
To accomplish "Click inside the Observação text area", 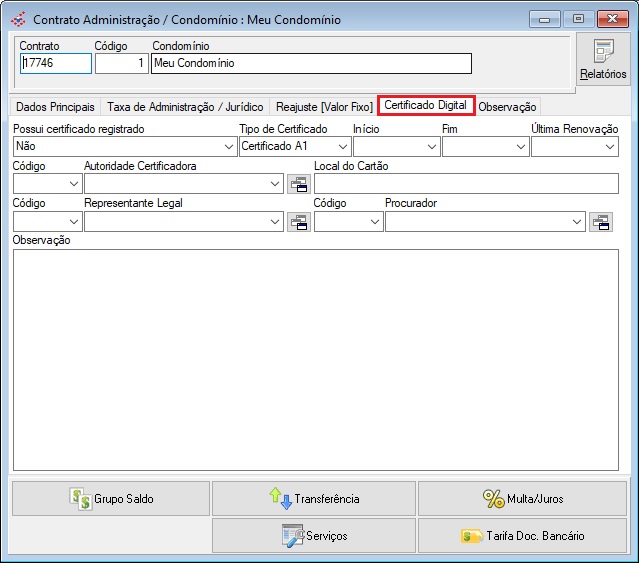I will tap(315, 360).
